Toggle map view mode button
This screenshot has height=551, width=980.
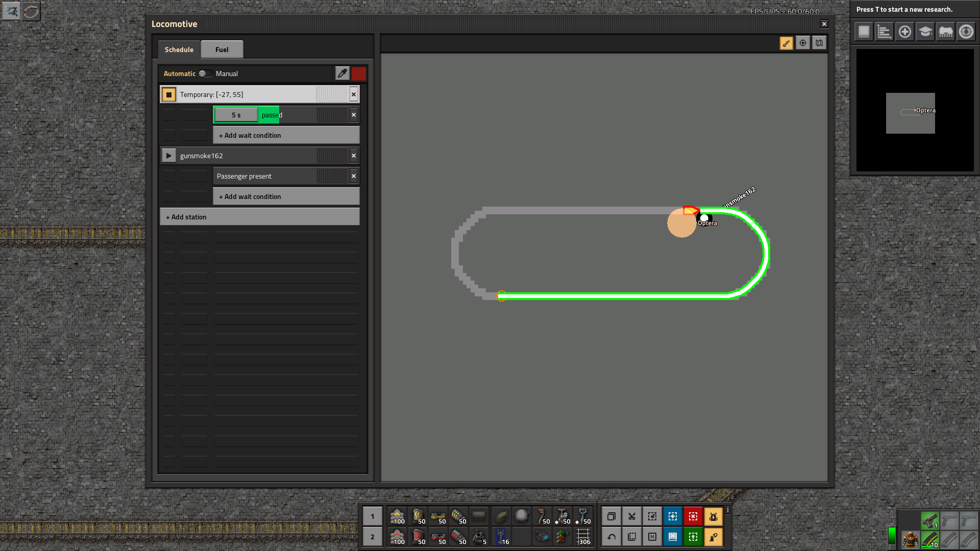[819, 43]
